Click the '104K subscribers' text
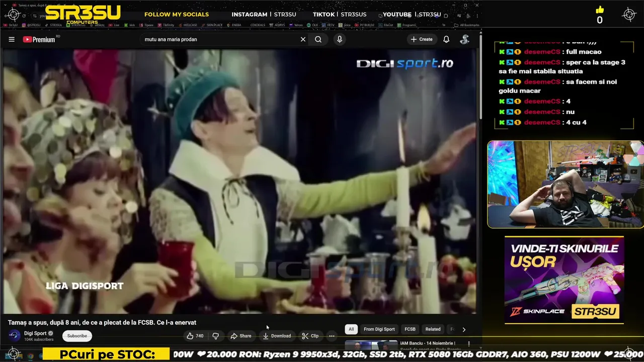This screenshot has height=362, width=644. [39, 339]
